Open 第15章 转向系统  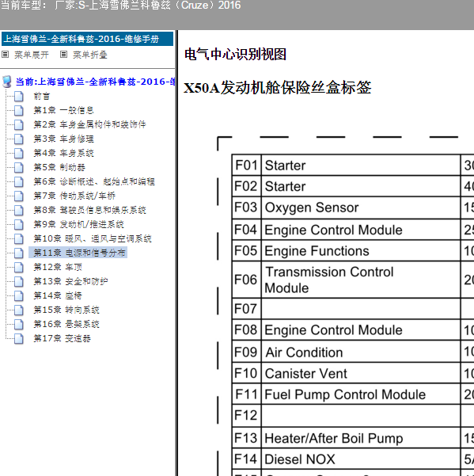pos(66,310)
